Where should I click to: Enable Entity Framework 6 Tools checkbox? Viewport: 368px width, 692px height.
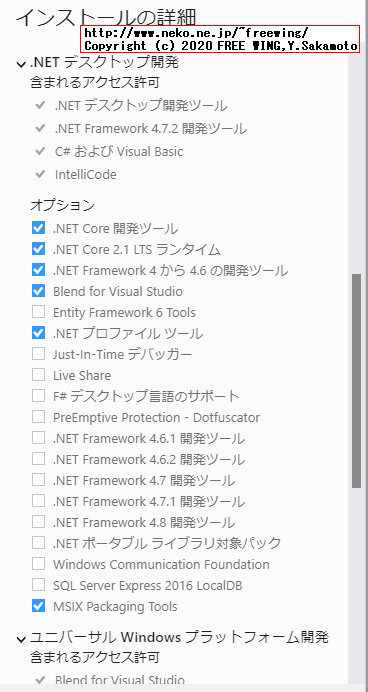coord(38,312)
